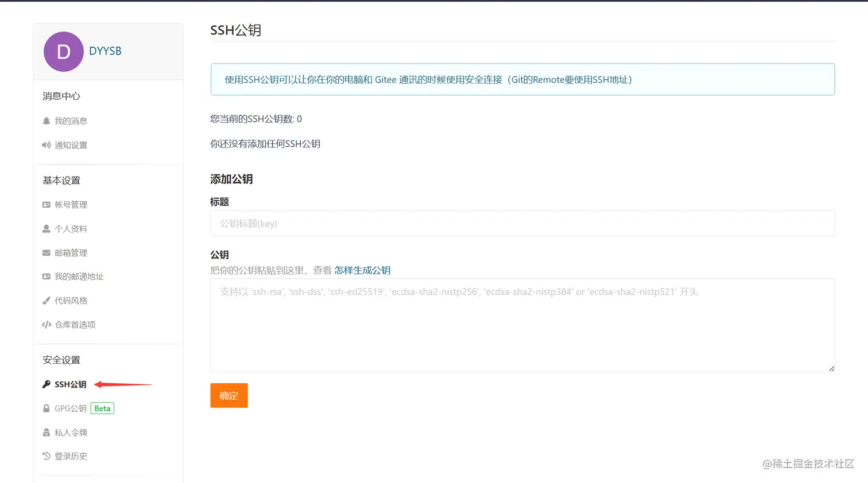This screenshot has width=868, height=483.
Task: Open 仓库首选项 settings
Action: pos(75,325)
